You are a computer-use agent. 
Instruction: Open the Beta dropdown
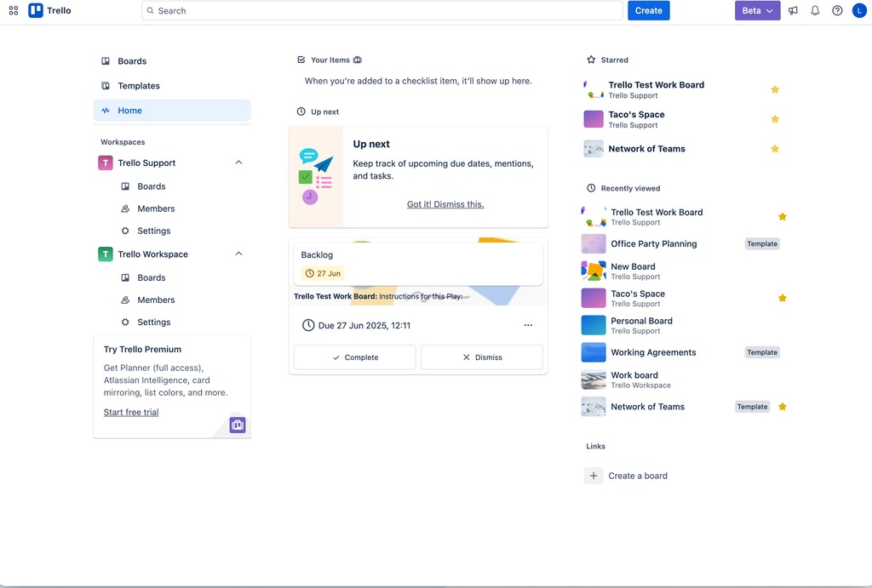(x=757, y=10)
